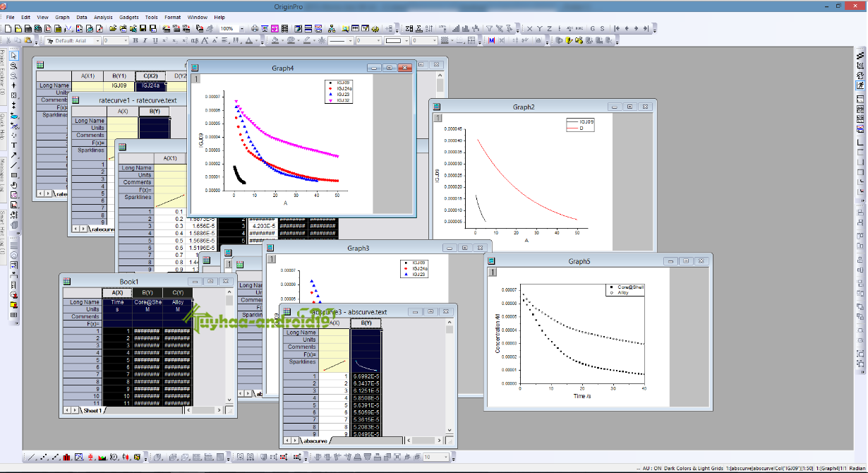Click the Greek symbol font icon
Viewport: 868px width, 473px height.
pos(194,41)
